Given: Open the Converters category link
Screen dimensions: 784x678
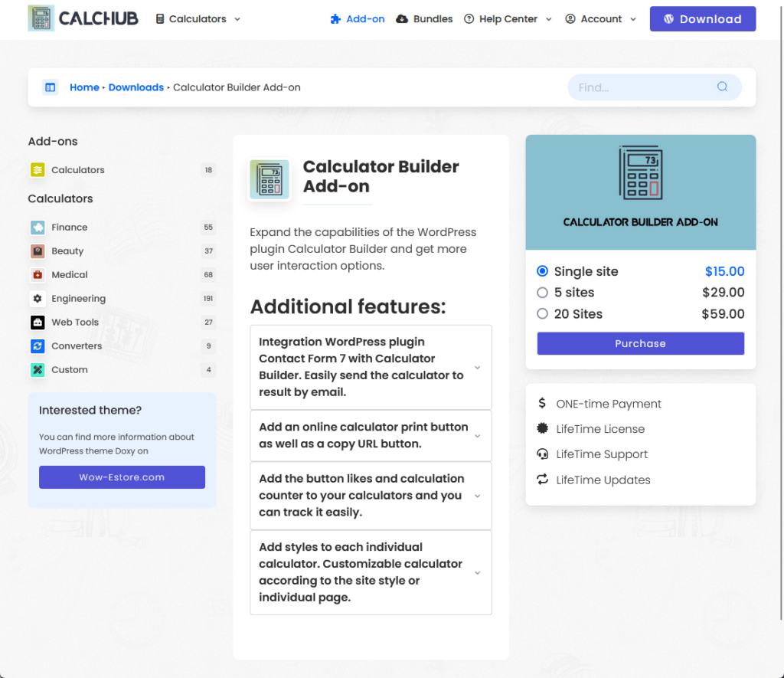Looking at the screenshot, I should click(77, 346).
